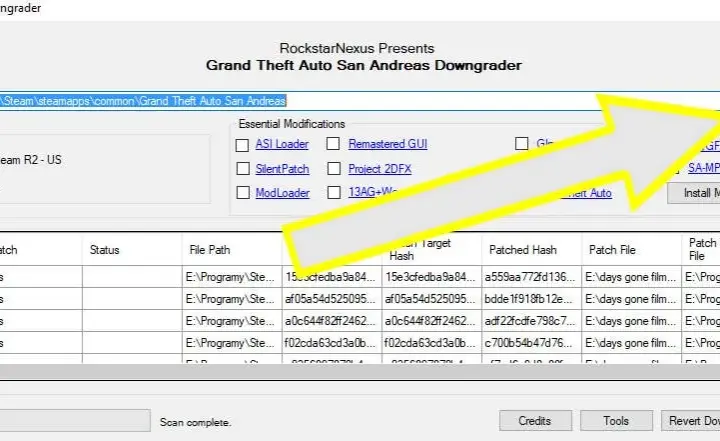Click the Revert Downgrade button
Screen dimensions: 720x441
tap(691, 421)
